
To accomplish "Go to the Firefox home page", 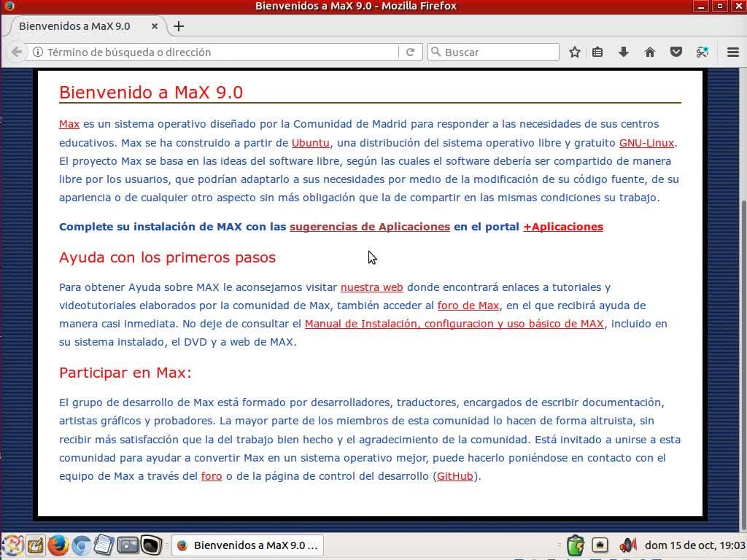I will click(649, 52).
